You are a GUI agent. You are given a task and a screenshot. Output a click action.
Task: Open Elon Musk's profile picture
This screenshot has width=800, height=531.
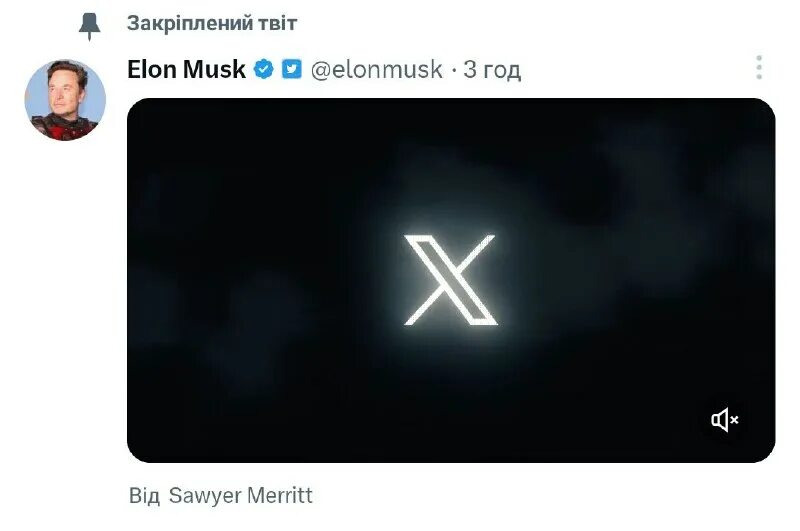click(x=64, y=100)
